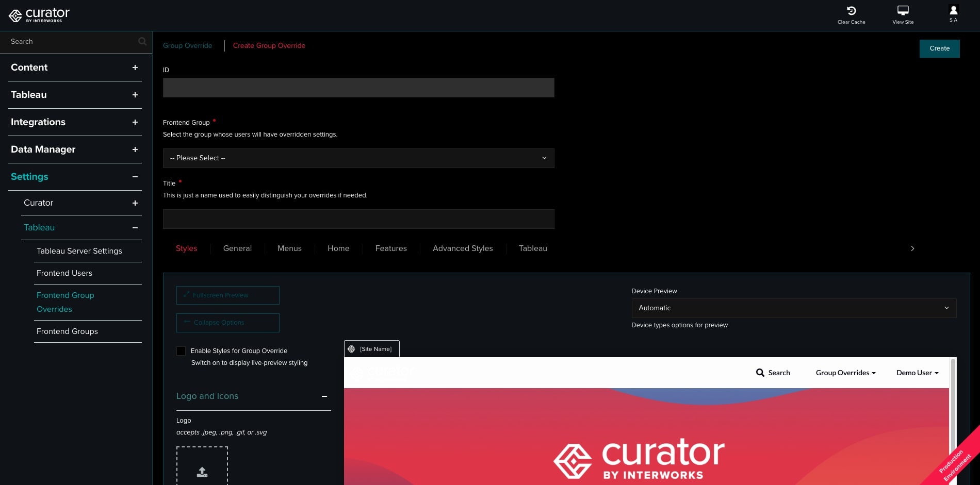Open the Frontend Group Please Select dropdown
The image size is (980, 485).
(358, 158)
